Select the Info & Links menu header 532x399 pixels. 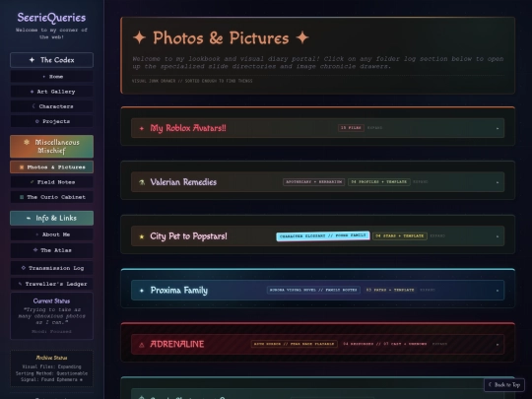51,218
